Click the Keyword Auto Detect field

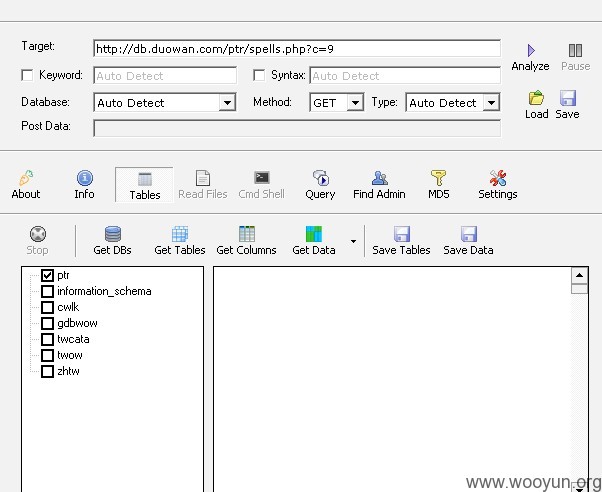coord(165,76)
